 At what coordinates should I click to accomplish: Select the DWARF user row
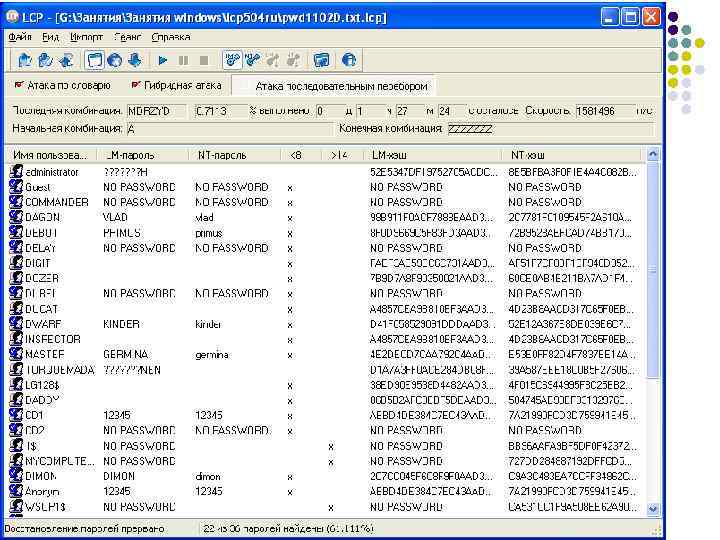pos(43,324)
